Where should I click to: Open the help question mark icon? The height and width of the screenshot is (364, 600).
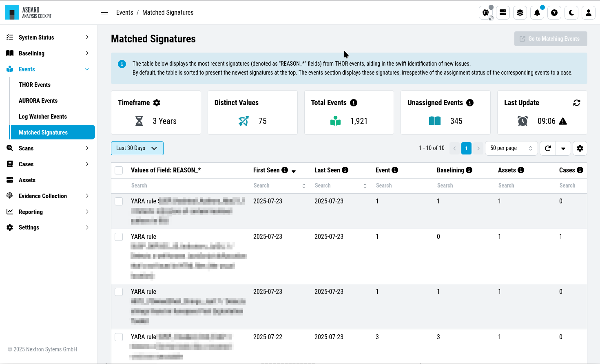tap(554, 13)
